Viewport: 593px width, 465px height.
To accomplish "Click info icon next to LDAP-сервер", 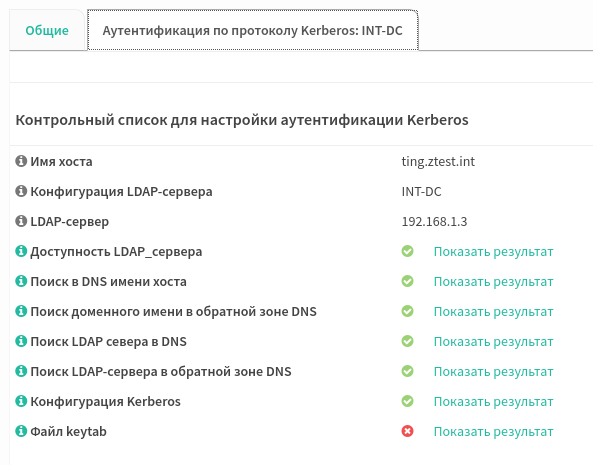I will [x=21, y=221].
